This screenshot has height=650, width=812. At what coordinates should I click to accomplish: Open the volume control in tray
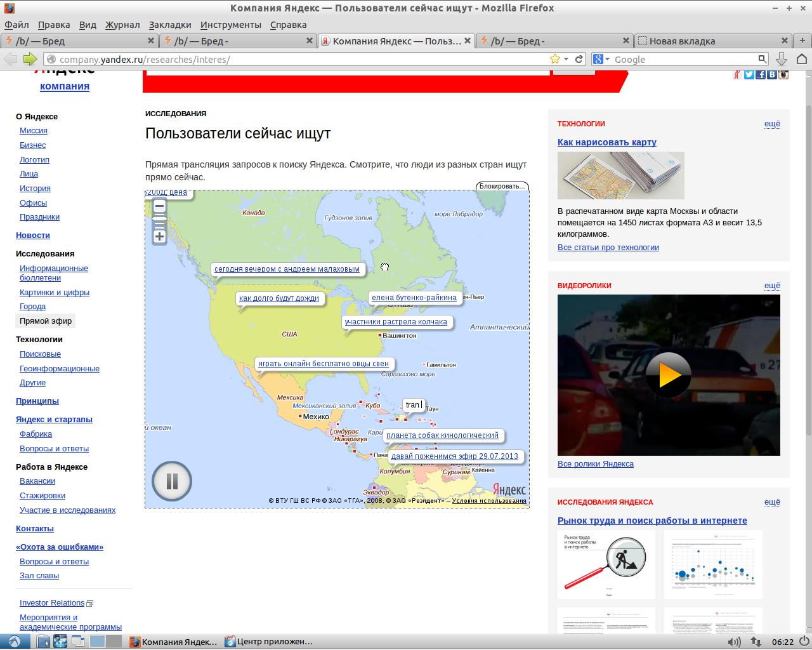tap(734, 642)
